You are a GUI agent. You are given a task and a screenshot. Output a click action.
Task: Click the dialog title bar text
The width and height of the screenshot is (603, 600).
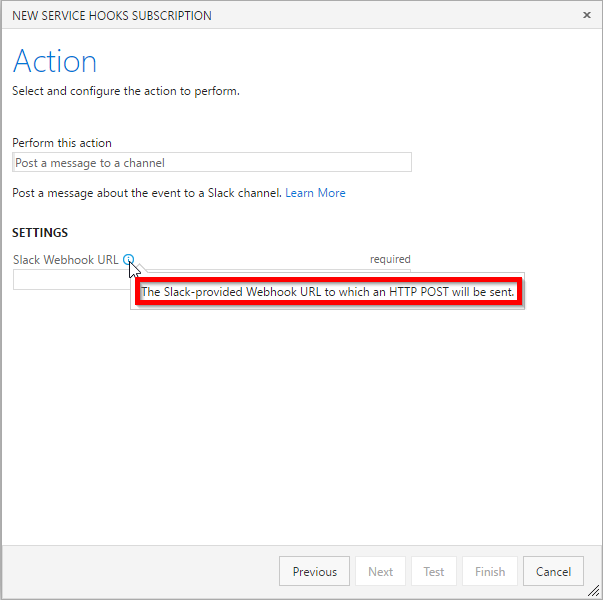tap(112, 16)
